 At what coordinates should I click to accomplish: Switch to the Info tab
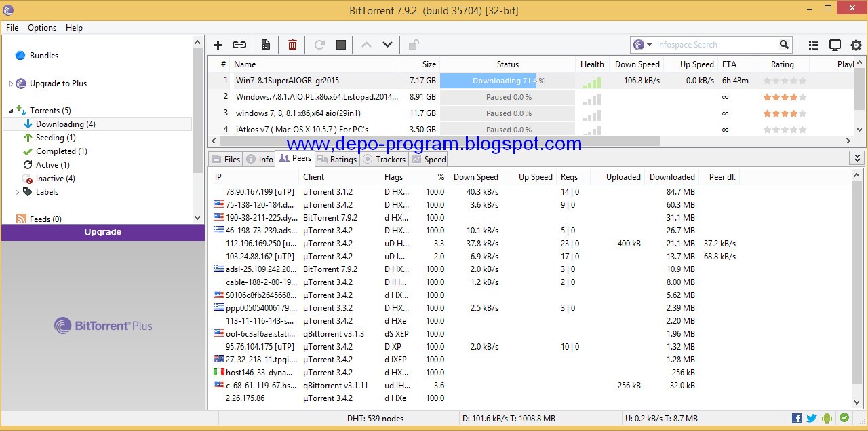[259, 160]
